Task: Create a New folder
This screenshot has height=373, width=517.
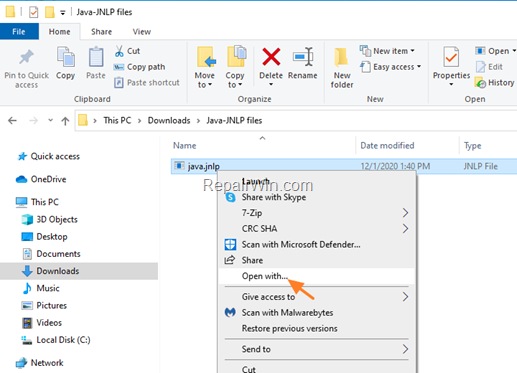Action: pyautogui.click(x=342, y=68)
